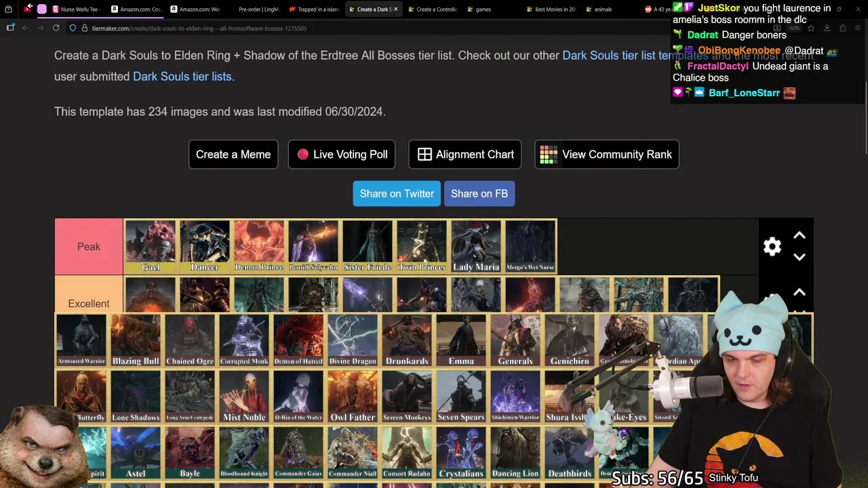Screen dimensions: 868x488
Task: Select the Dancer boss image
Action: click(x=205, y=247)
